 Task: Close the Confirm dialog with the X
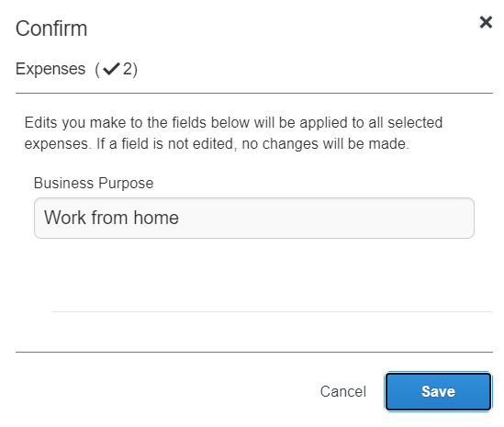pyautogui.click(x=486, y=22)
